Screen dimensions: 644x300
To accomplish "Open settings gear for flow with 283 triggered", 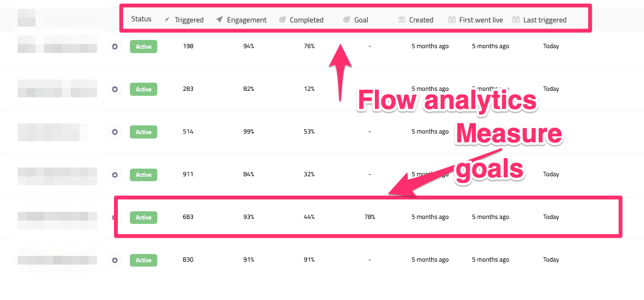I will click(115, 89).
